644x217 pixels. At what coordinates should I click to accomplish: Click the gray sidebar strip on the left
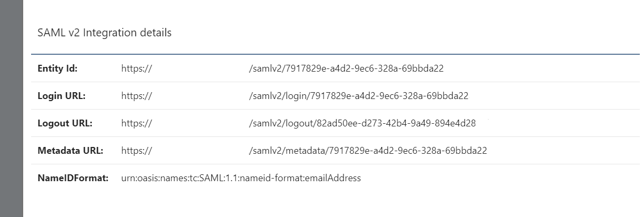11,108
